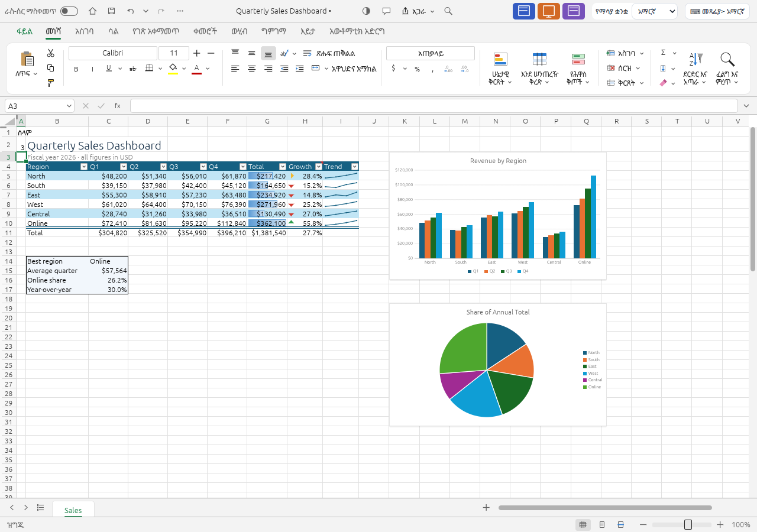Image resolution: width=757 pixels, height=532 pixels.
Task: Click the eraser Clear icon
Action: [663, 83]
